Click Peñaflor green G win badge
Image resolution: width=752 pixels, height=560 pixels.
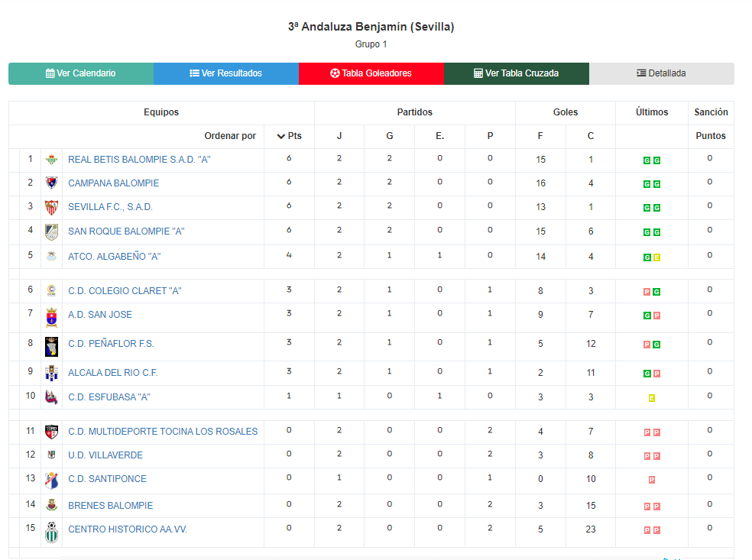(x=656, y=345)
